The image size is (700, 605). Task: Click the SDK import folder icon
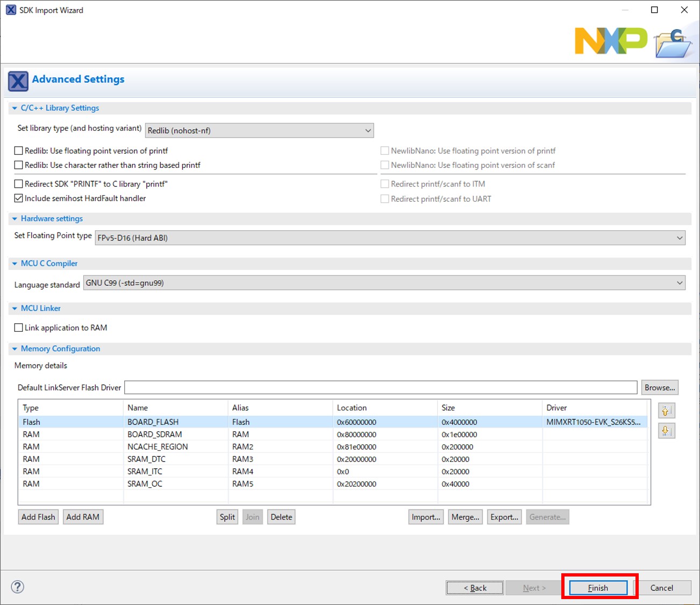[673, 44]
